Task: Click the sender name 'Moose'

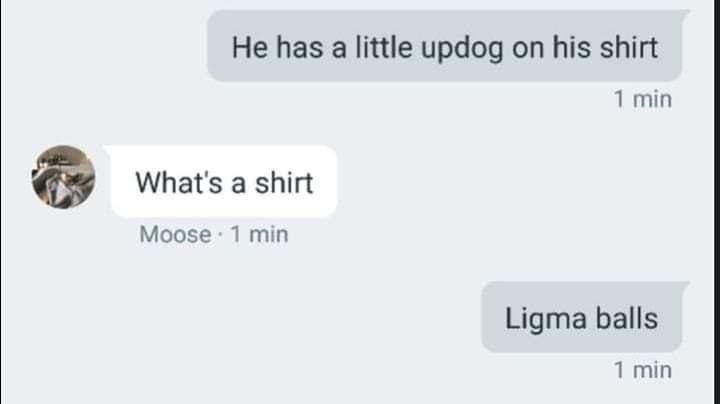Action: 175,235
